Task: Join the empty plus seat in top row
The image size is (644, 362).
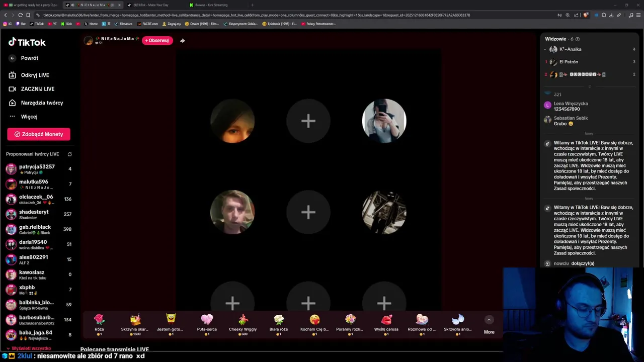Action: click(308, 121)
